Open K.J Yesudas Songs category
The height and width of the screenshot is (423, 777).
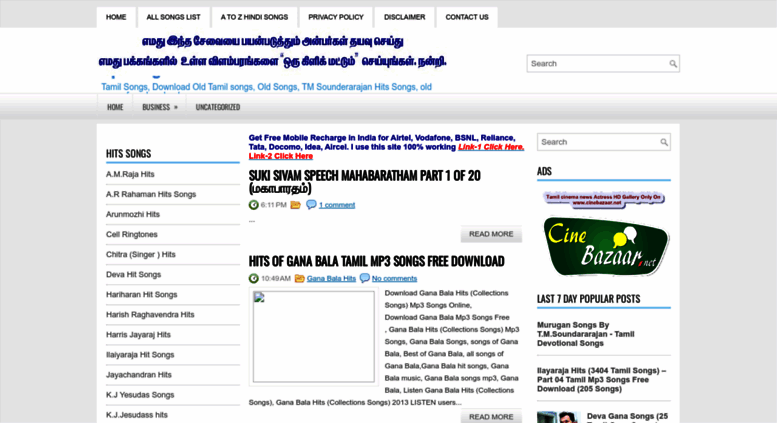click(140, 395)
